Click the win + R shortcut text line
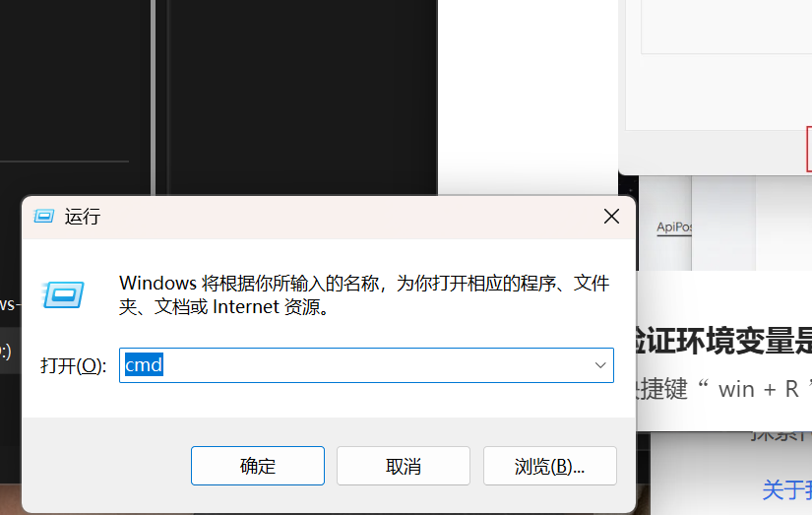 [x=722, y=389]
